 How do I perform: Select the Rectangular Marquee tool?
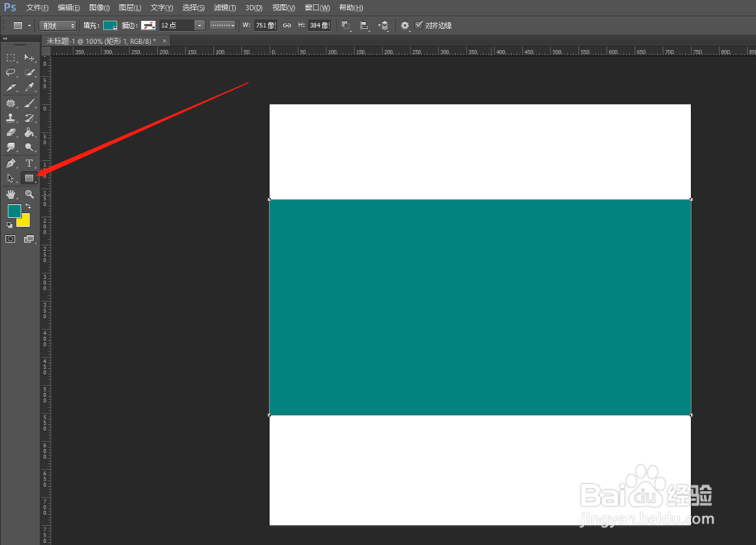point(11,57)
